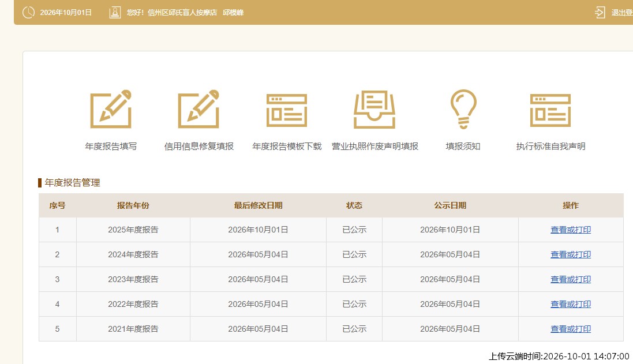The image size is (633, 364).
Task: Open the 年度报告填写 pencil icon
Action: pyautogui.click(x=111, y=109)
